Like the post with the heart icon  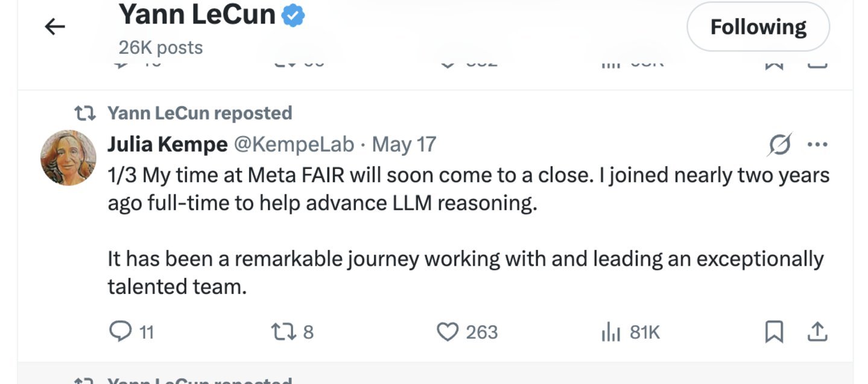(x=447, y=331)
